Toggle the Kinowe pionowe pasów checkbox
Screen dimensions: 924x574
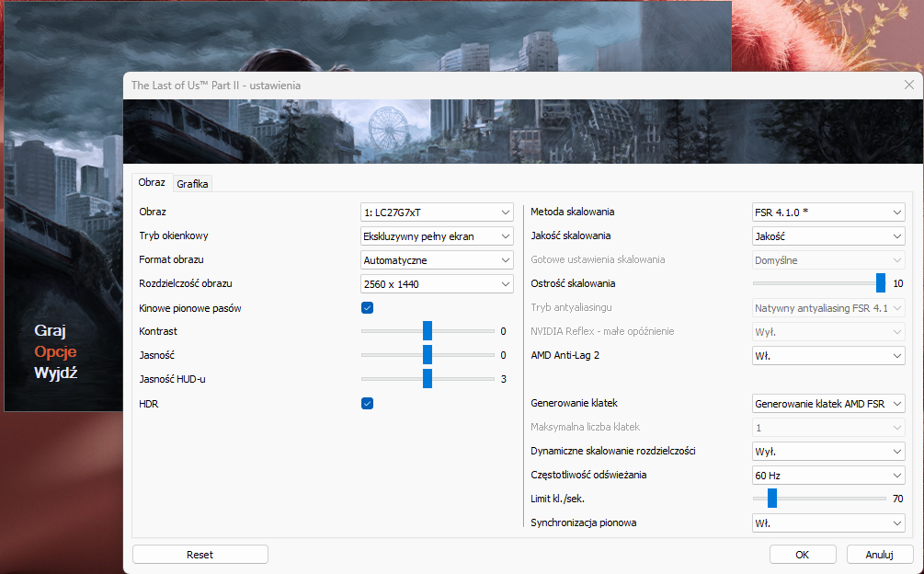click(368, 307)
